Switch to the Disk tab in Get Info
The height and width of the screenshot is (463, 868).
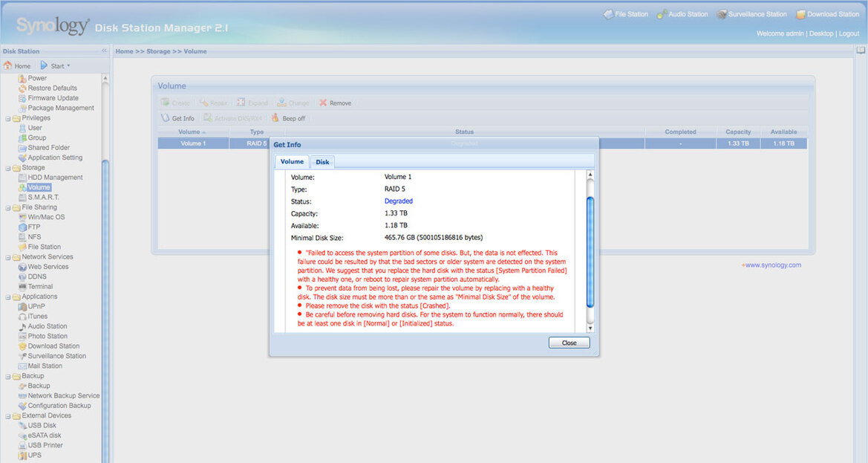322,162
